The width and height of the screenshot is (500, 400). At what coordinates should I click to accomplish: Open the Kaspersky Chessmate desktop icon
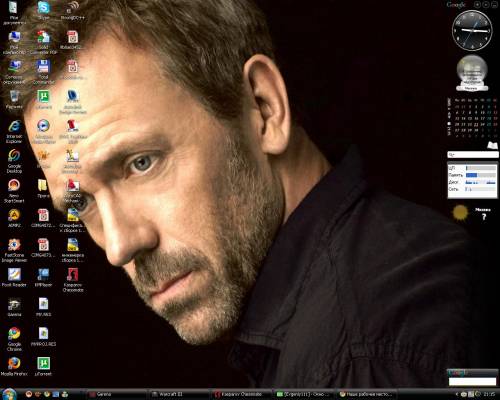pyautogui.click(x=73, y=280)
